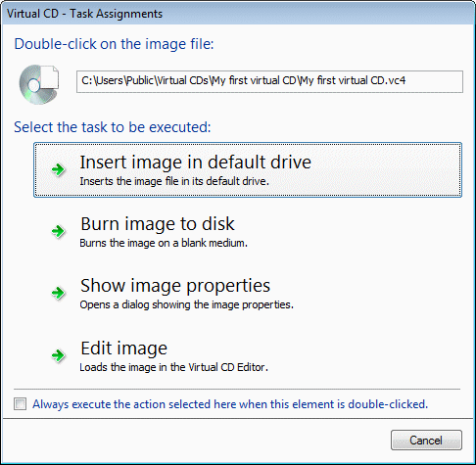Click 'Loads the image in the Virtual CD Editor' text

click(174, 367)
